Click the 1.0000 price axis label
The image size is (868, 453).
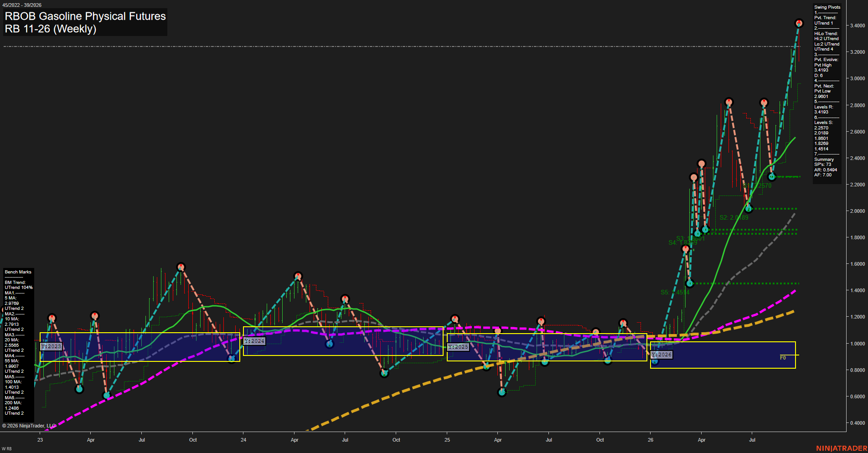click(x=857, y=344)
